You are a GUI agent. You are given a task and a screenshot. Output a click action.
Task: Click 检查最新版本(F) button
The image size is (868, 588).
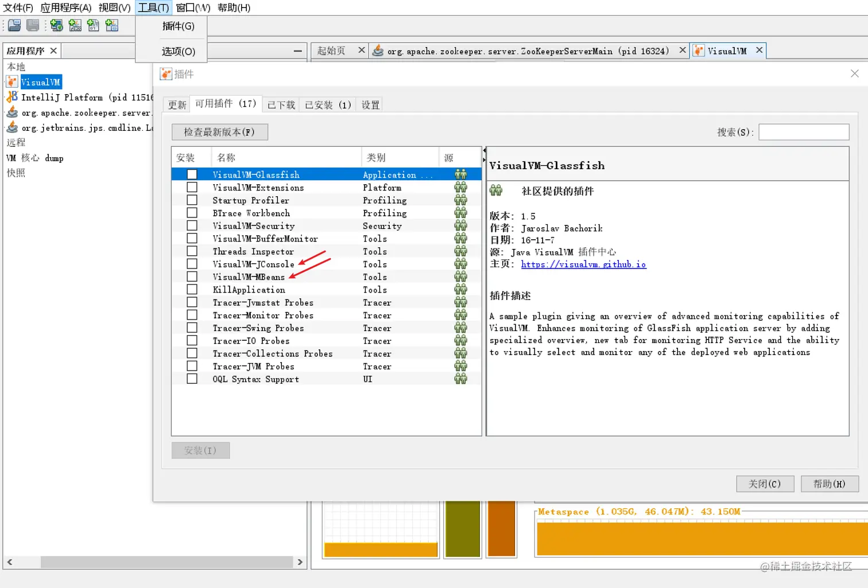click(219, 132)
